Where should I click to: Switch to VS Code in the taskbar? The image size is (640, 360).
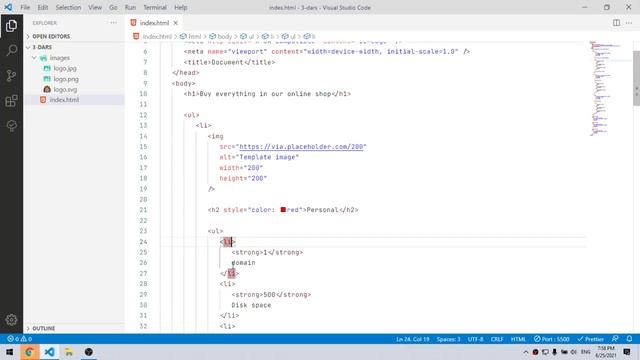49,352
